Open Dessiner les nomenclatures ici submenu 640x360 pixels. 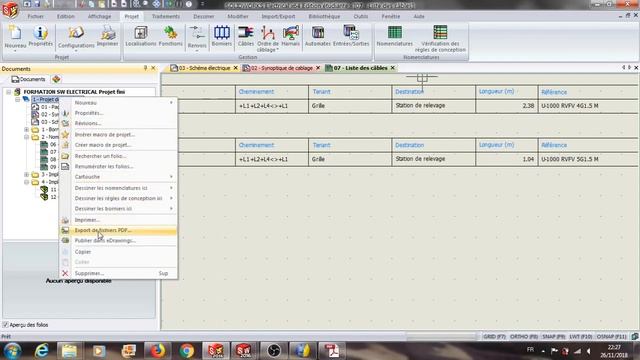pos(118,188)
